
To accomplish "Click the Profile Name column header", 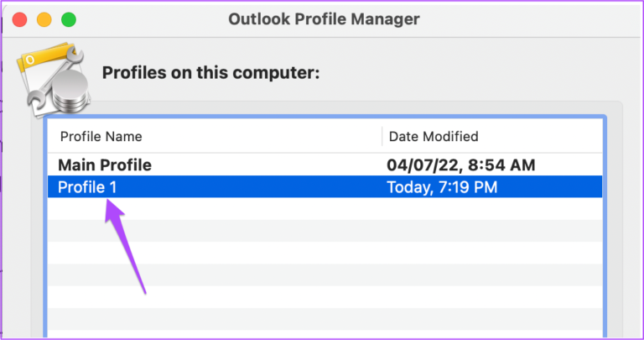I will [x=101, y=137].
